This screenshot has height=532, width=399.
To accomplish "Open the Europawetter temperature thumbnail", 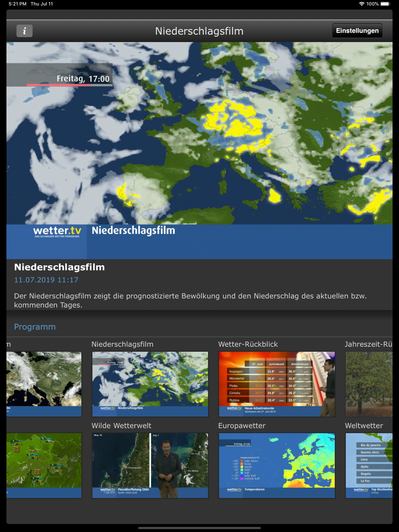I will 277,465.
